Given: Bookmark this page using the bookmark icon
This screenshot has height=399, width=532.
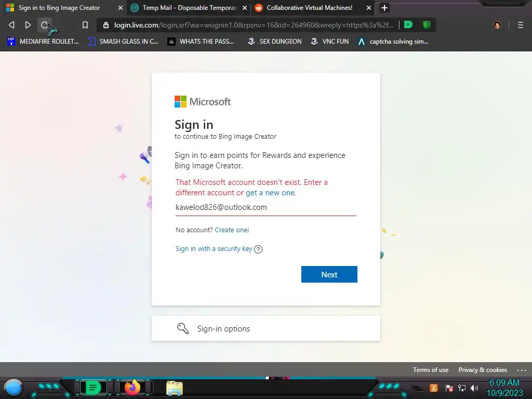Looking at the screenshot, I should (85, 25).
